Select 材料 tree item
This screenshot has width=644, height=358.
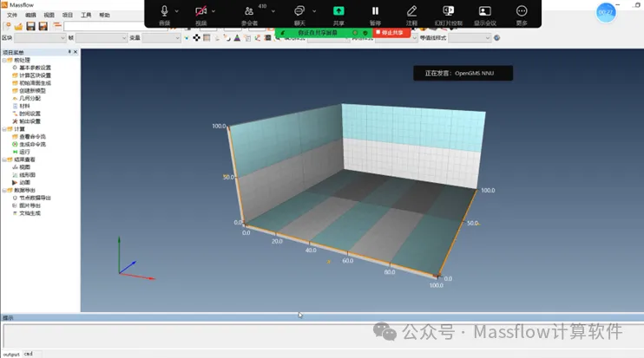point(24,106)
